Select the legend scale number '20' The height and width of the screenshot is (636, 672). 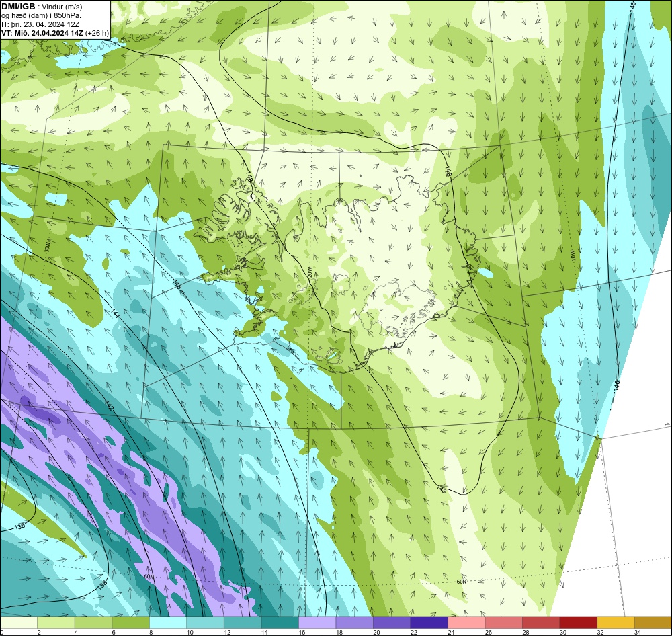pos(376,632)
